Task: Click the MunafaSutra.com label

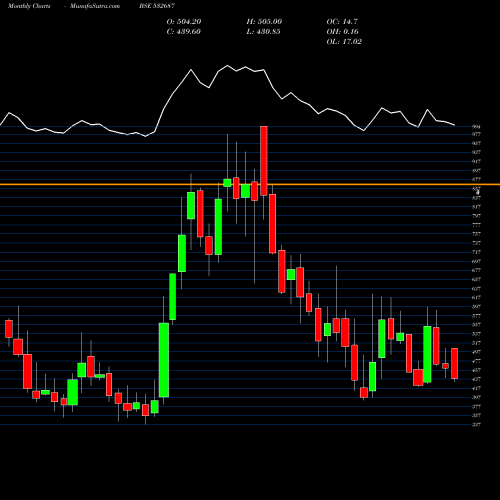Action: (95, 6)
